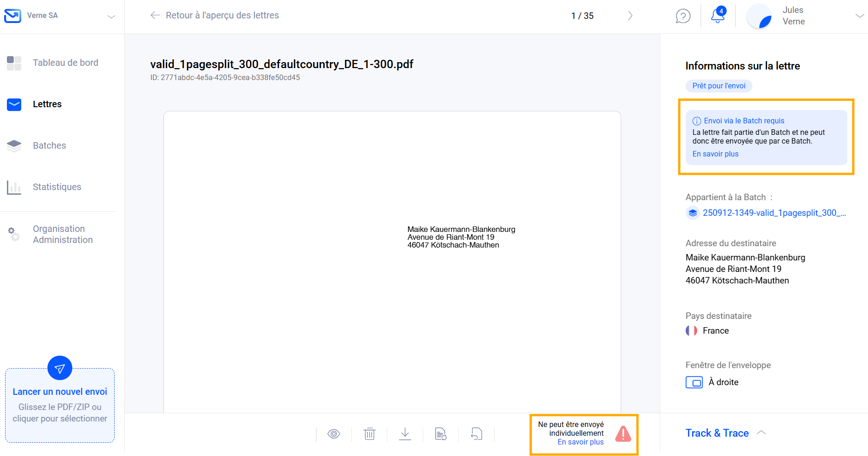The width and height of the screenshot is (868, 456).
Task: Click the revert page icon
Action: coord(477,434)
